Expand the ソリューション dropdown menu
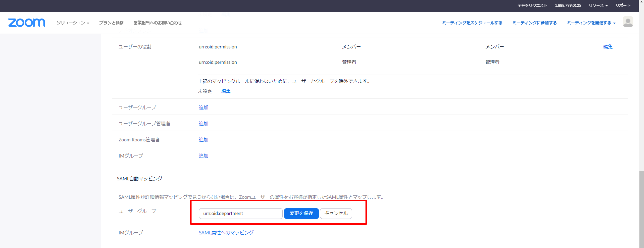 (x=73, y=23)
